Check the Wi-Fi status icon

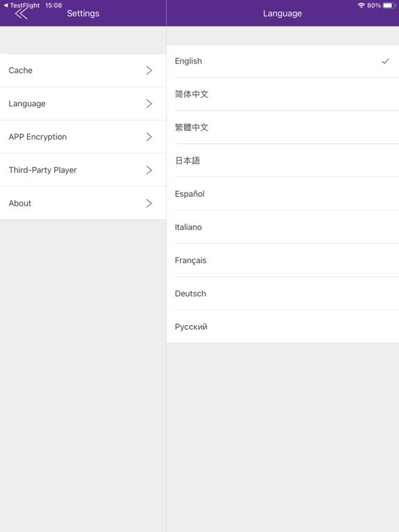click(362, 5)
